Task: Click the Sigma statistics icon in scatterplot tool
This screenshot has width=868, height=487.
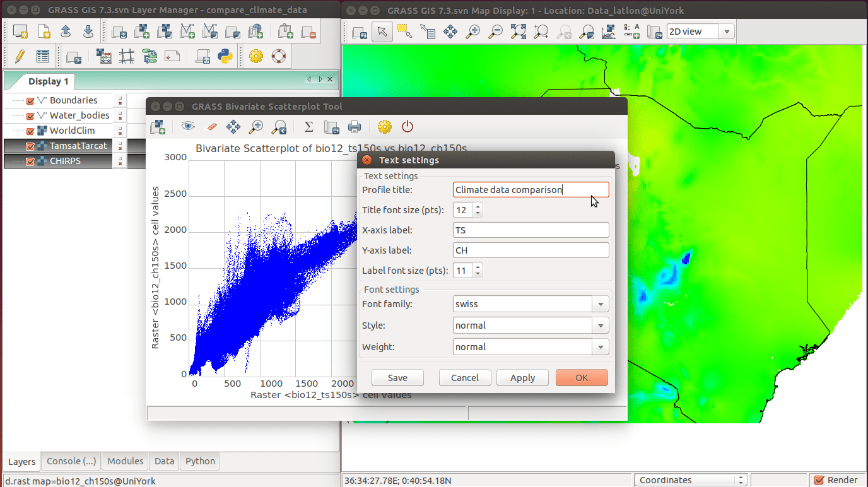Action: coord(308,126)
